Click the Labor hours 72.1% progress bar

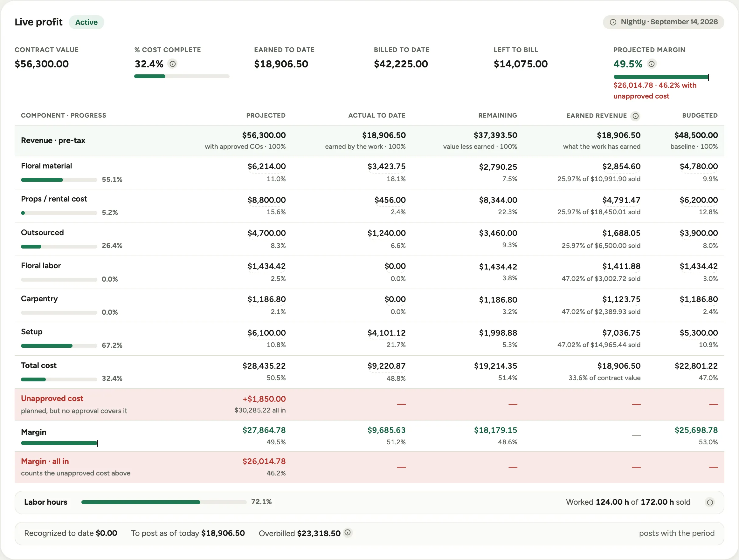point(164,502)
